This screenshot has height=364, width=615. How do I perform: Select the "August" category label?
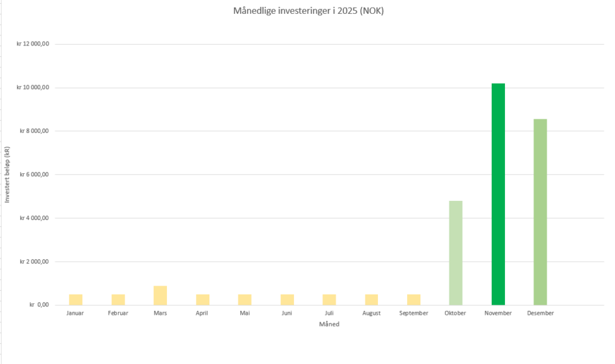click(x=371, y=313)
